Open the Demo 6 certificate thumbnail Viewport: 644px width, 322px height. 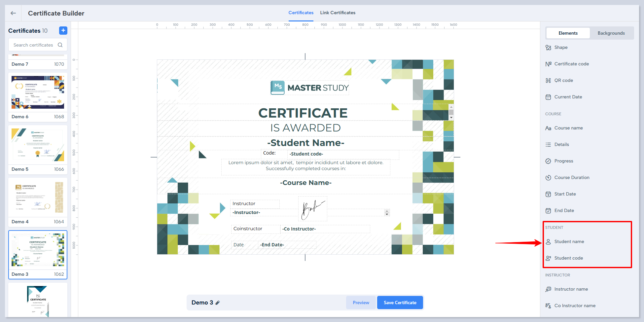[x=38, y=92]
